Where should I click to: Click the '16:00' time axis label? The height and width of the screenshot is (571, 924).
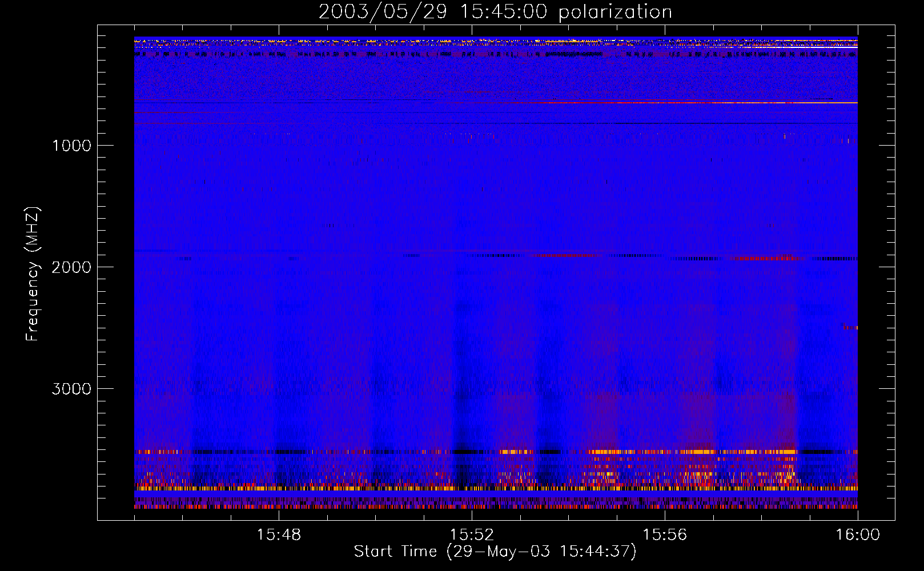coord(858,535)
